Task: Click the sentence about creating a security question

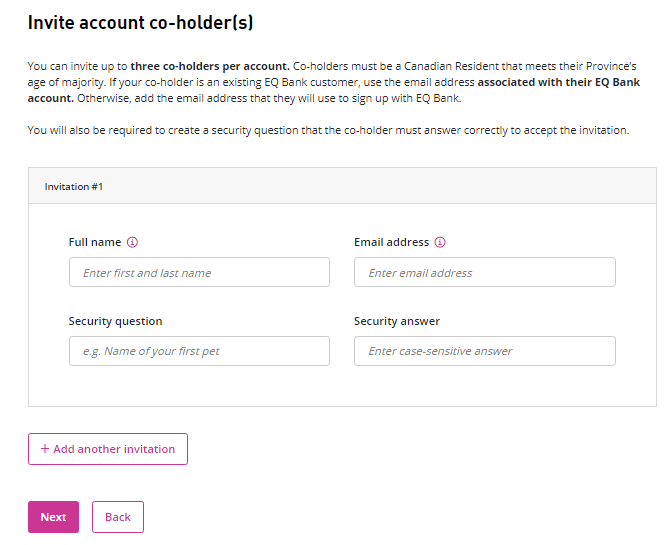Action: point(328,130)
